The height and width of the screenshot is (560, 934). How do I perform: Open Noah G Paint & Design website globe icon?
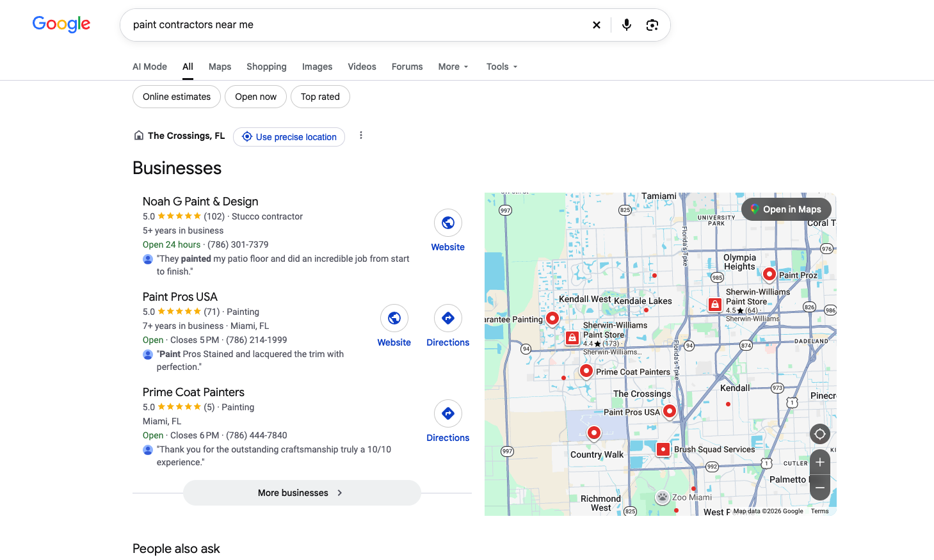[448, 223]
